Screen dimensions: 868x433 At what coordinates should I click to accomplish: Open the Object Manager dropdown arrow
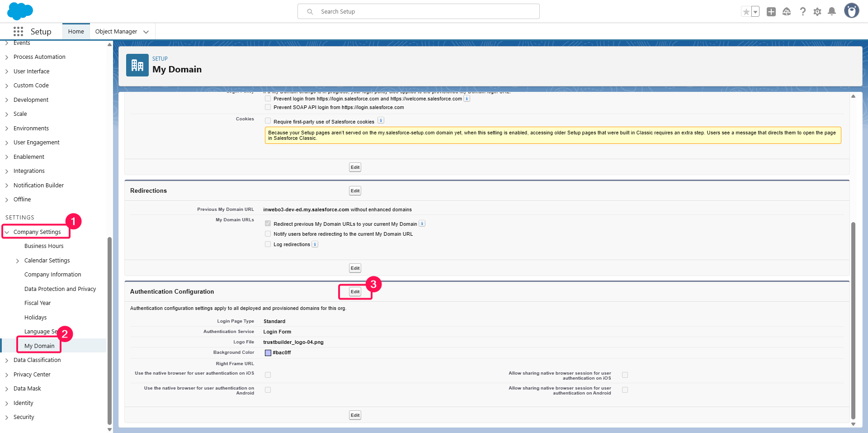[146, 32]
